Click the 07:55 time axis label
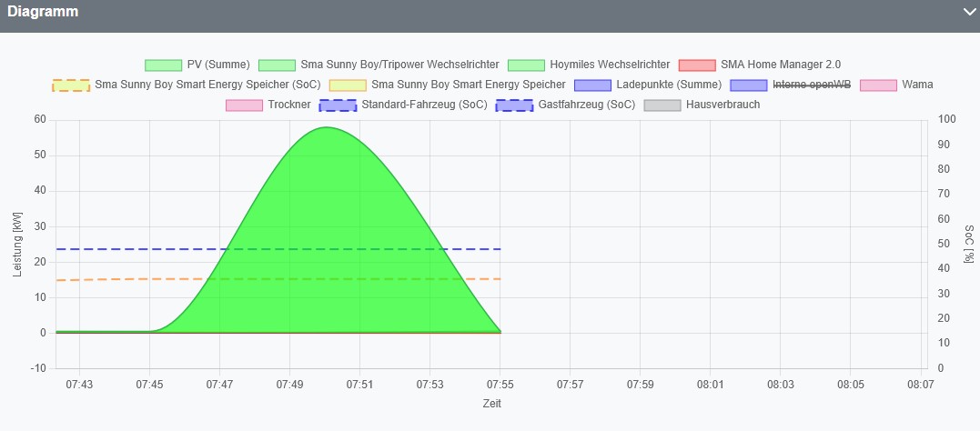 (500, 385)
